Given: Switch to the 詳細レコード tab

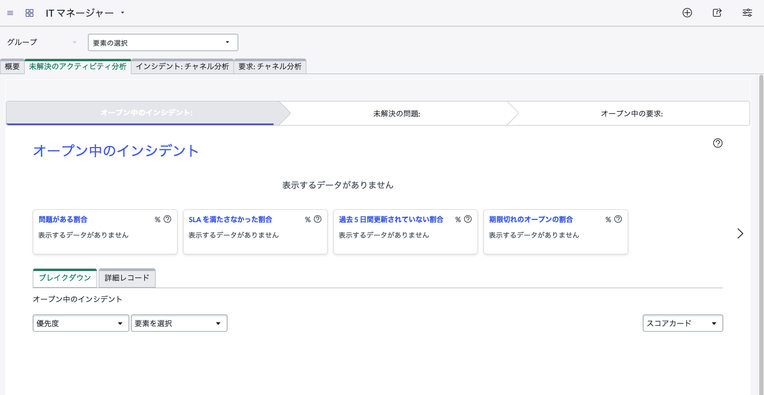Looking at the screenshot, I should 127,279.
